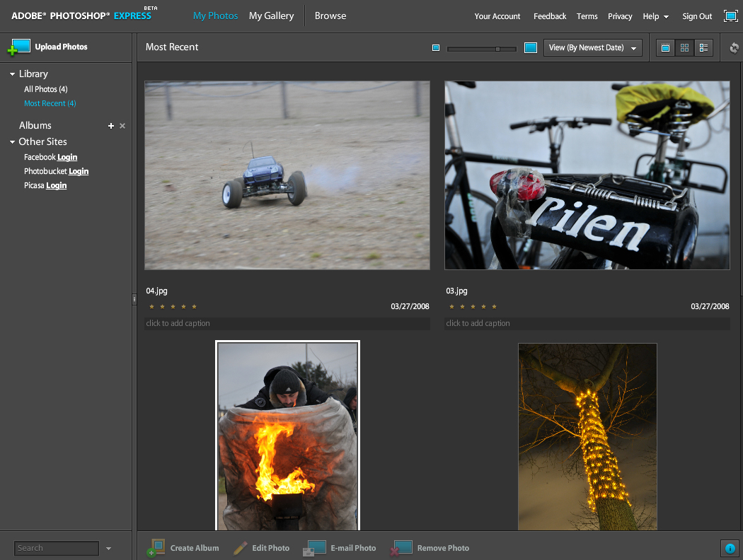
Task: Open the View (By Newest Date) dropdown
Action: pyautogui.click(x=592, y=48)
